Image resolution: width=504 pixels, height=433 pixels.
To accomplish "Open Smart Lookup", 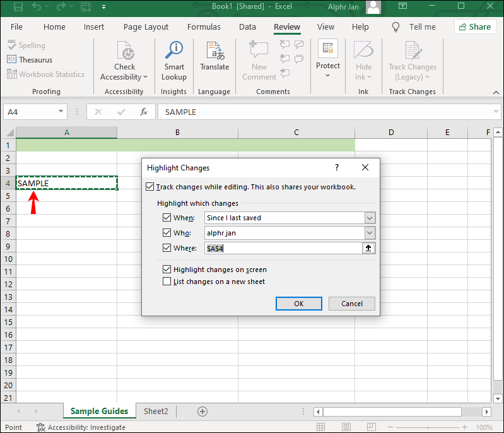I will coord(174,61).
